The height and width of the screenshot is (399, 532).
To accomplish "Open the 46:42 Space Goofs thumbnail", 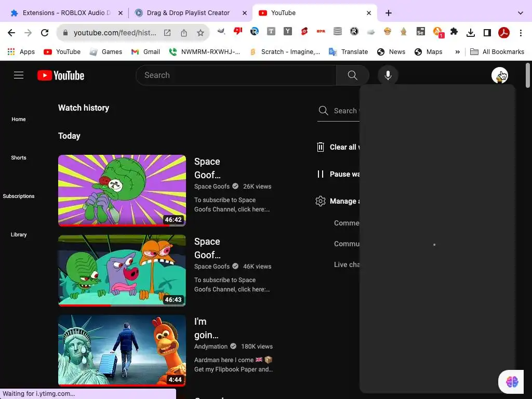I will (x=122, y=190).
